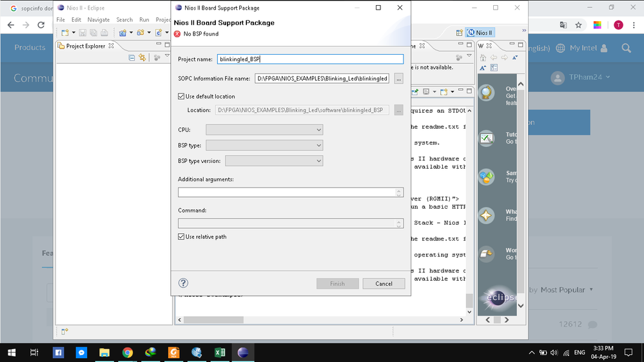
Task: Click the Customize page icon in Welcome
Action: (x=494, y=68)
